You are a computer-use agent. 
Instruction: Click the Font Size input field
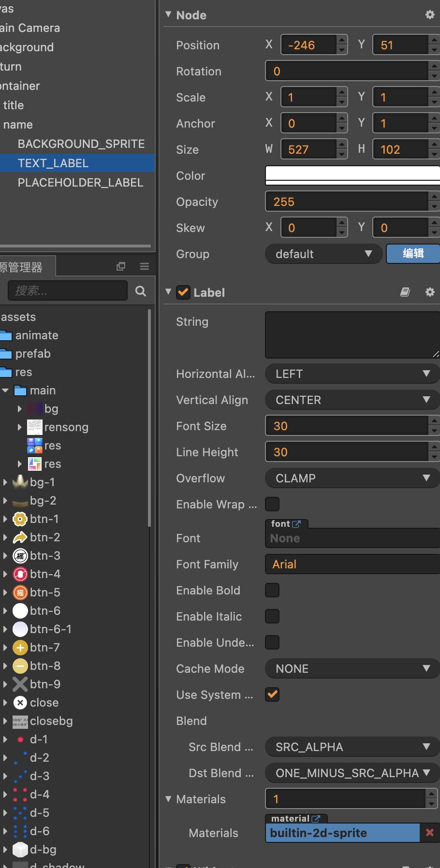point(346,426)
